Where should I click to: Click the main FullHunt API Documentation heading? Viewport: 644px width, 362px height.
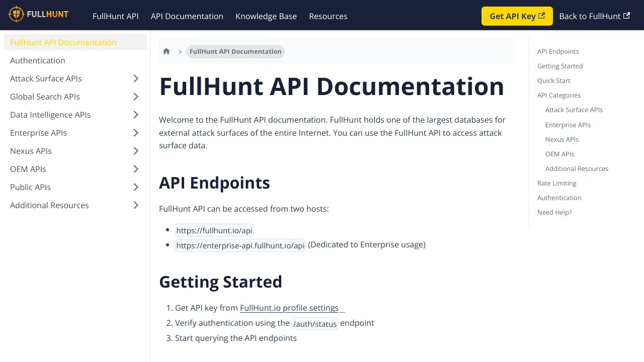click(x=332, y=86)
